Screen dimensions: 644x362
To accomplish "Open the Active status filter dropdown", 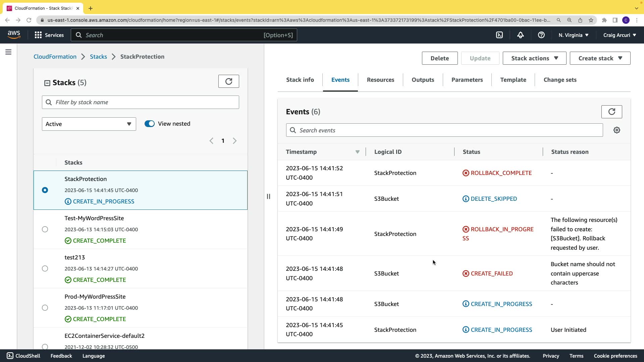I will coord(89,124).
